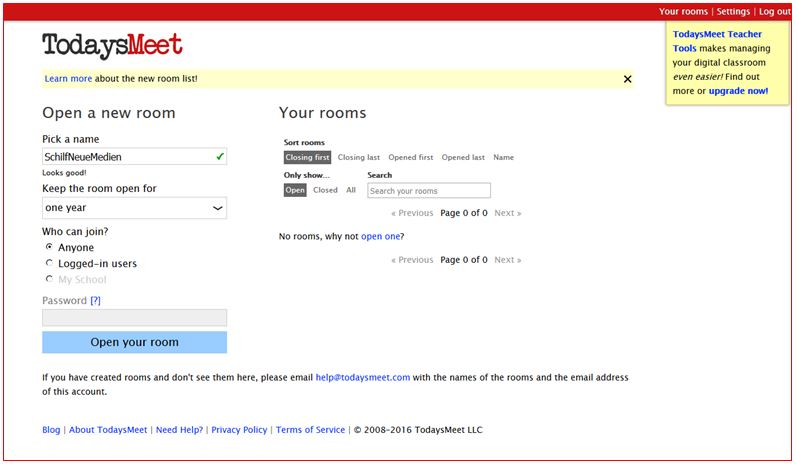The width and height of the screenshot is (797, 464).
Task: Show All rooms filter
Action: (351, 190)
